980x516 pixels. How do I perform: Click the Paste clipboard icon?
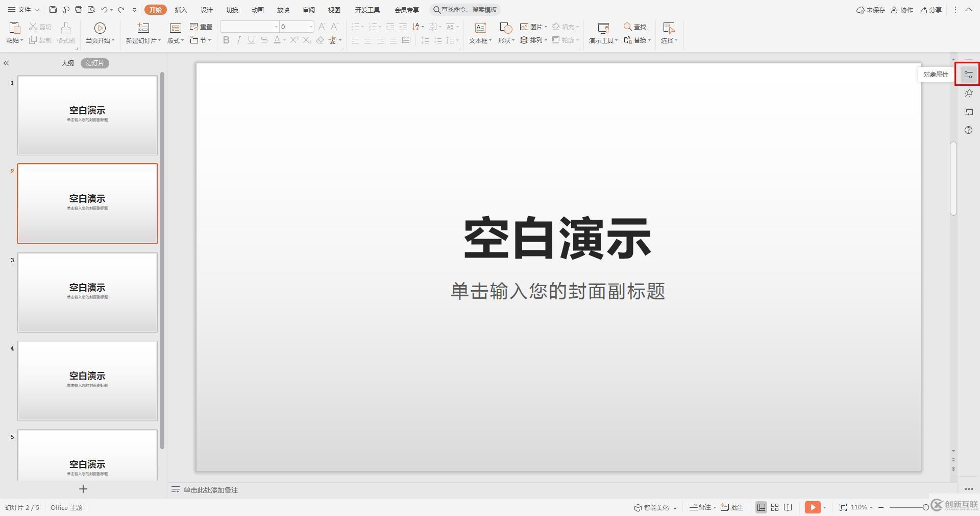pos(14,28)
